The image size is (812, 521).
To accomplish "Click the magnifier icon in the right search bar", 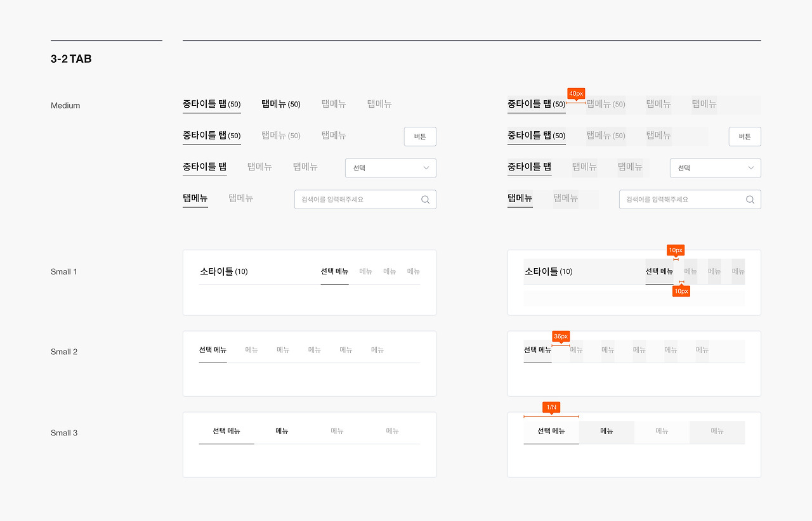I will 750,199.
